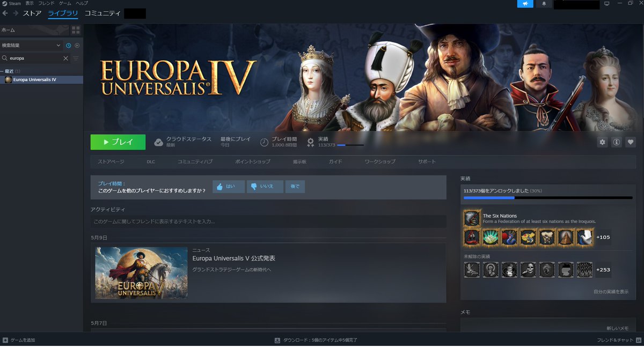
Task: Click the 後で button
Action: point(295,187)
